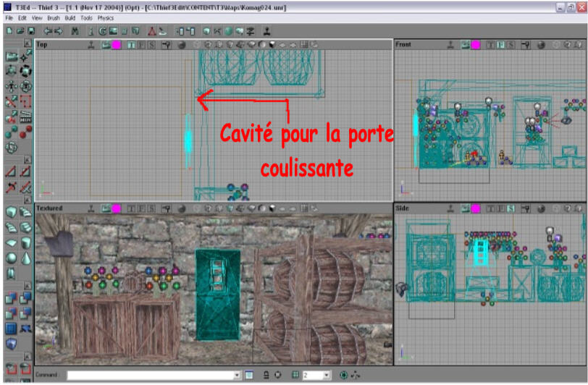
Task: Select the red dotted Brush clipping tool
Action: 25,101
